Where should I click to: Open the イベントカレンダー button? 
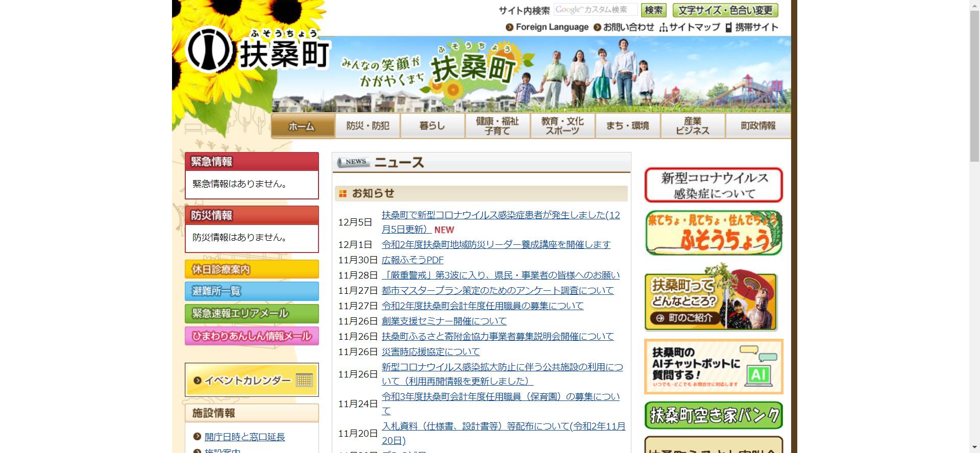(252, 380)
